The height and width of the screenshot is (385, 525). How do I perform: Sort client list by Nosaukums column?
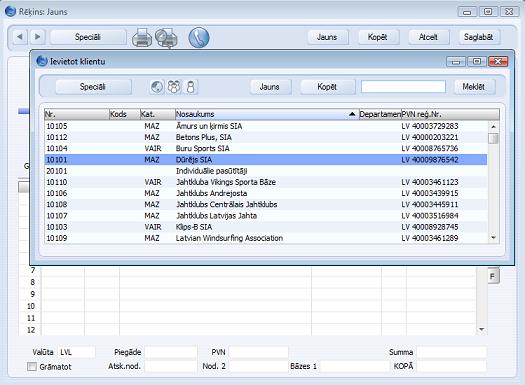[x=267, y=114]
